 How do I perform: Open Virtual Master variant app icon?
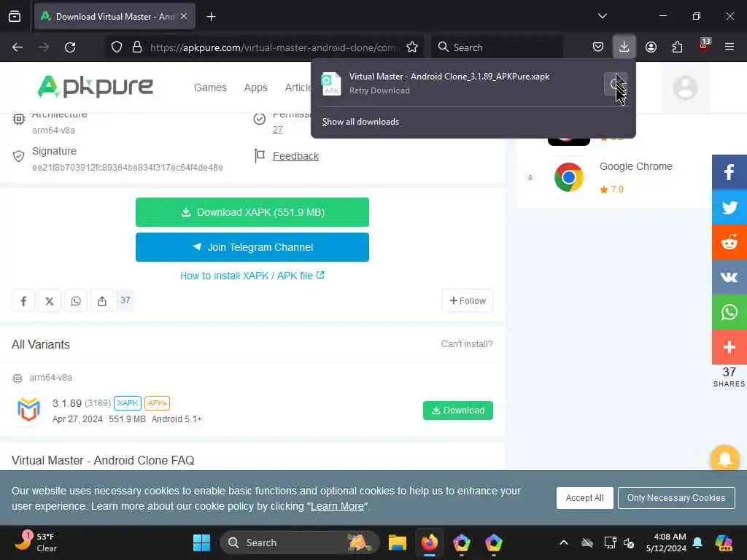(28, 410)
